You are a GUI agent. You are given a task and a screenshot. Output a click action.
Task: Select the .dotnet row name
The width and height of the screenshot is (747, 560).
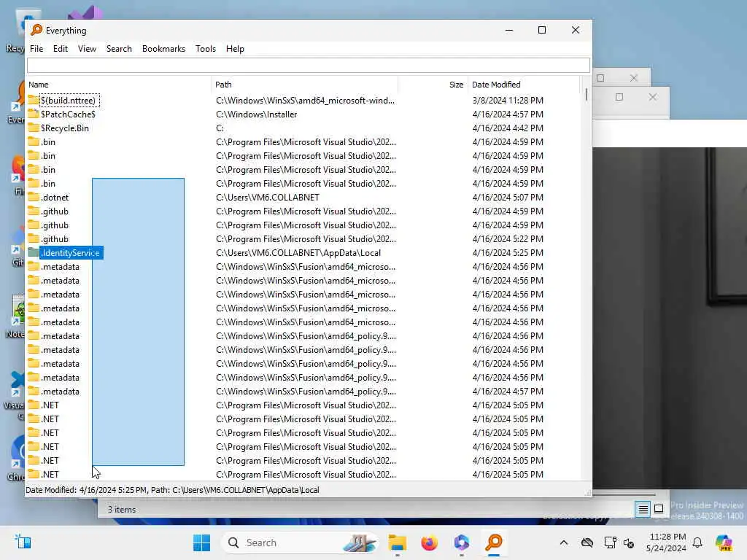[55, 197]
